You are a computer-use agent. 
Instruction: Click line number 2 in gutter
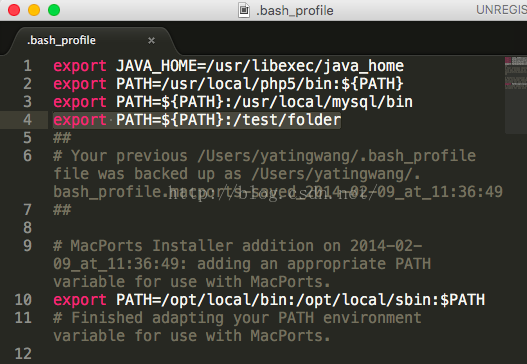28,84
